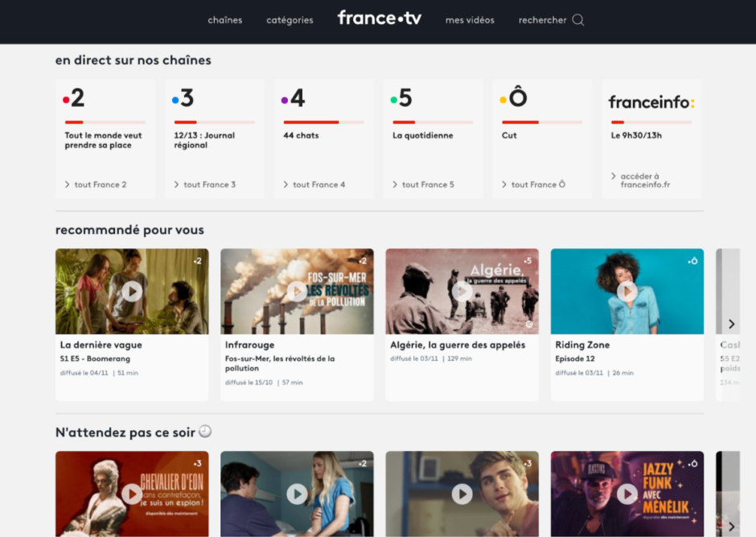Play the hospital scene video

(x=297, y=494)
